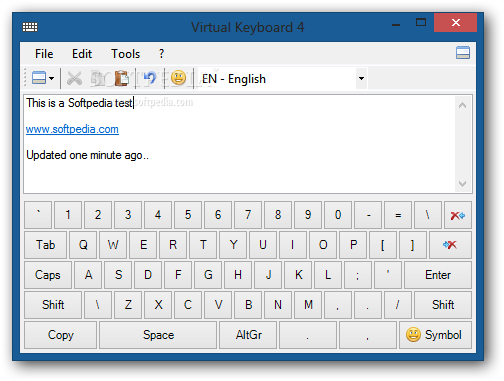Maximize the Virtual Keyboard 4 window
The image size is (504, 381).
coord(421,23)
